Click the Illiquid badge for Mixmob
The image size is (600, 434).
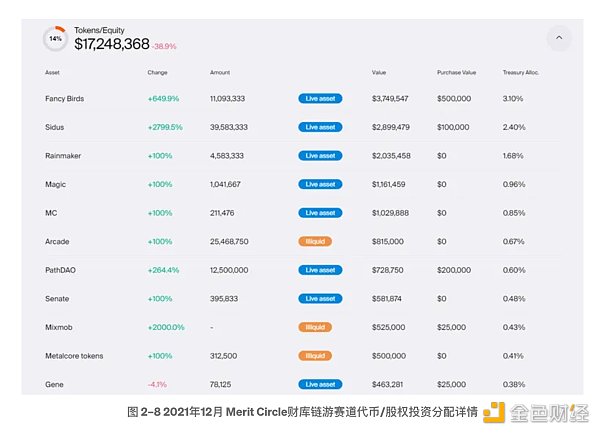click(314, 327)
